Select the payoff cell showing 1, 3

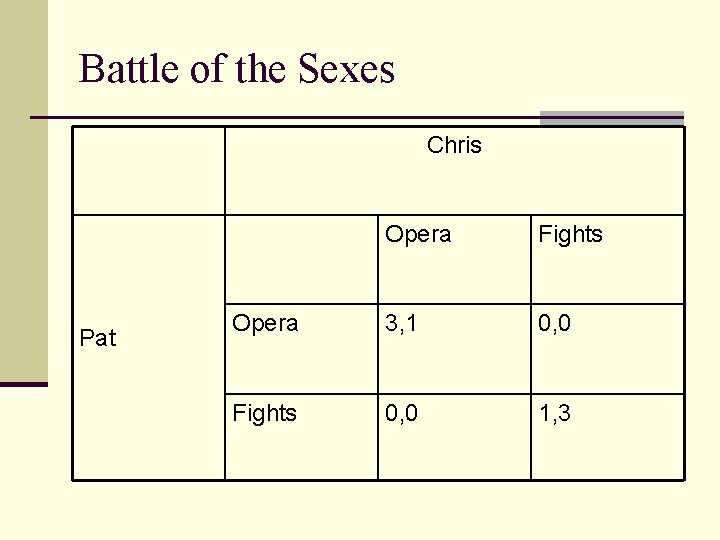click(555, 413)
